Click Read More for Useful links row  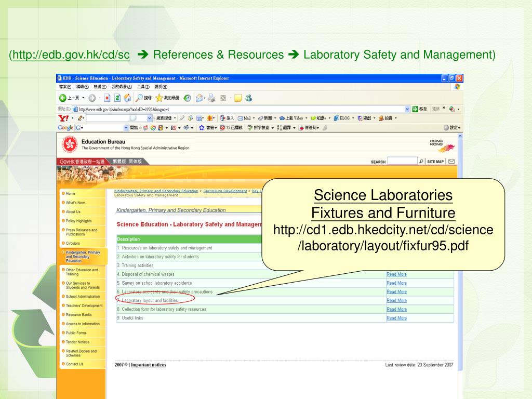pos(396,318)
